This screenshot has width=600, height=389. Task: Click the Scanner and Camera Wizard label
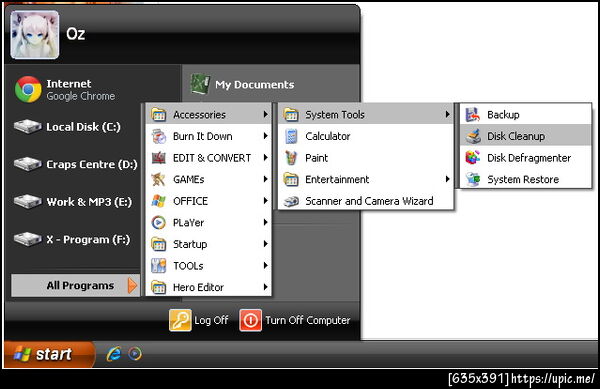pyautogui.click(x=369, y=201)
